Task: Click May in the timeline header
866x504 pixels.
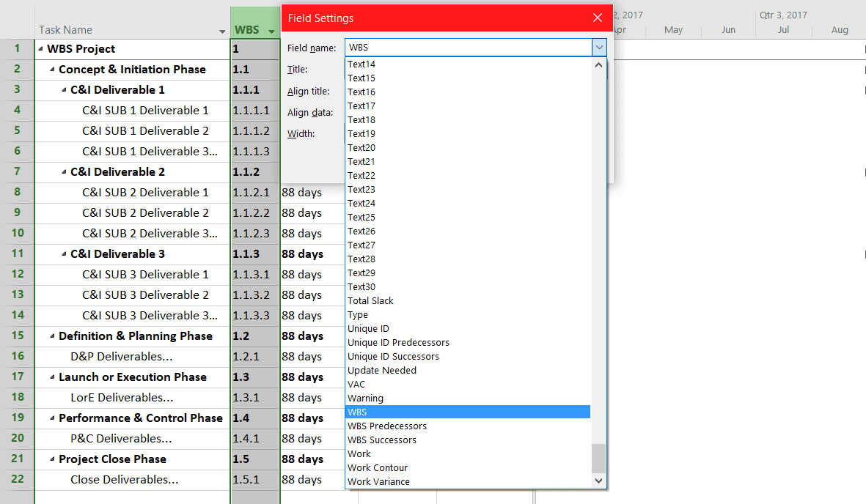Action: click(673, 30)
